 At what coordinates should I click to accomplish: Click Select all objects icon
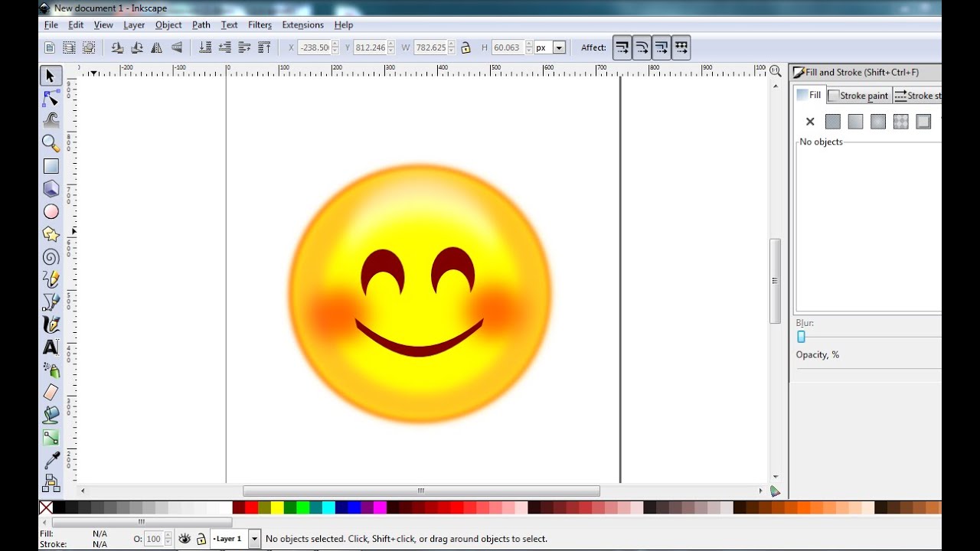click(50, 47)
